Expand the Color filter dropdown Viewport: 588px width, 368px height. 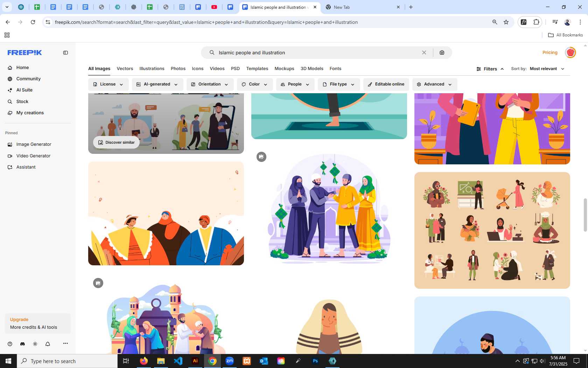click(255, 84)
